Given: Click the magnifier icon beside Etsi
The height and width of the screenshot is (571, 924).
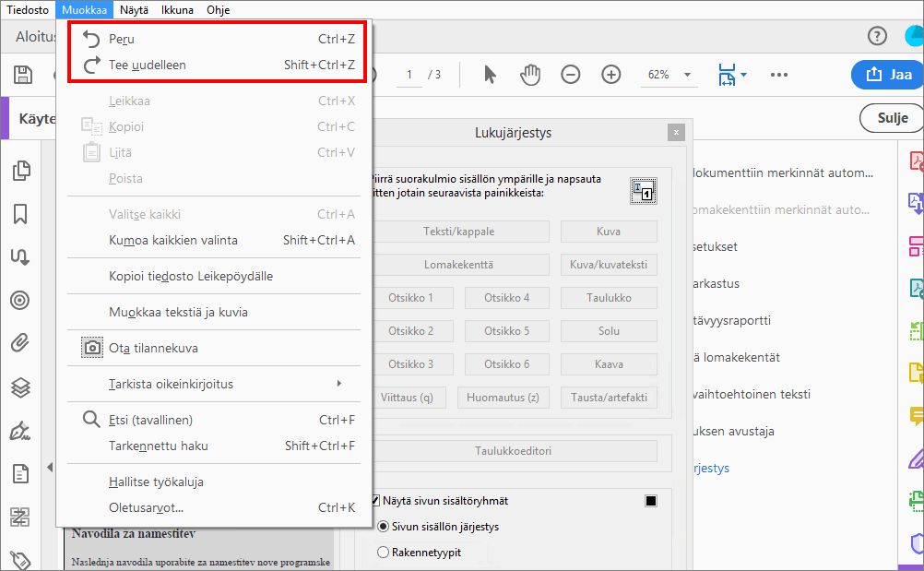Looking at the screenshot, I should tap(90, 420).
